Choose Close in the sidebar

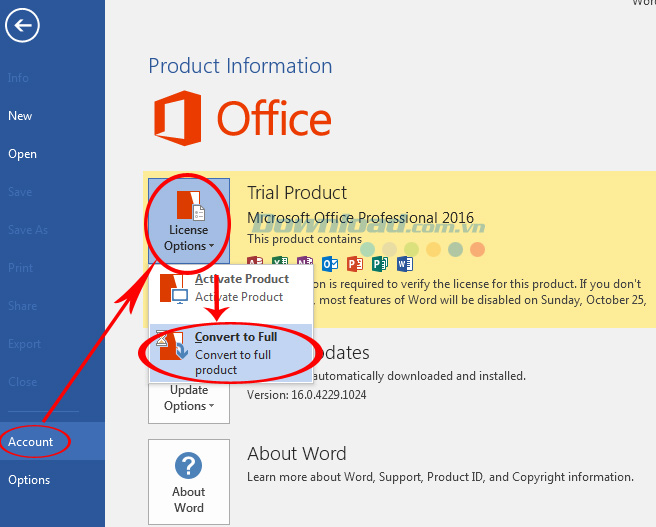click(22, 382)
